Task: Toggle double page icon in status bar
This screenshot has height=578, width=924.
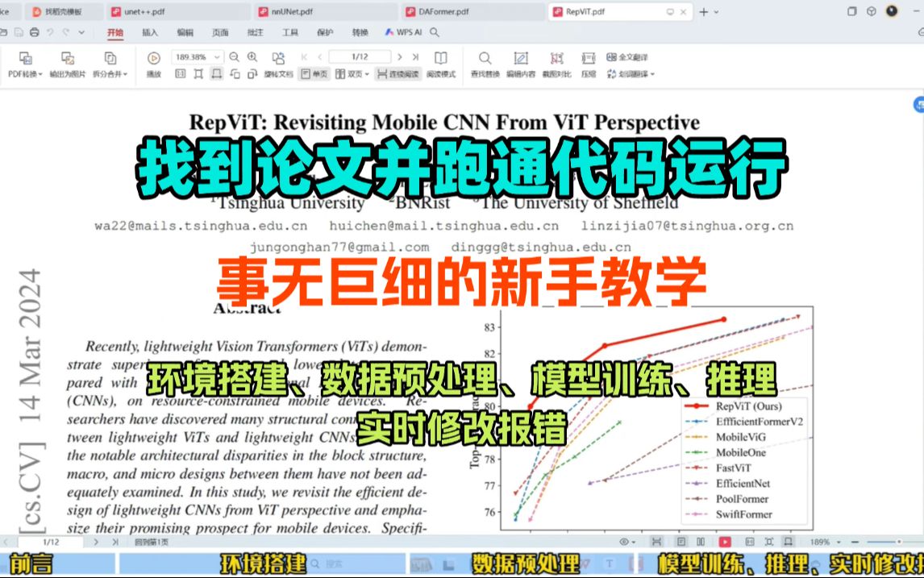Action: (x=701, y=542)
